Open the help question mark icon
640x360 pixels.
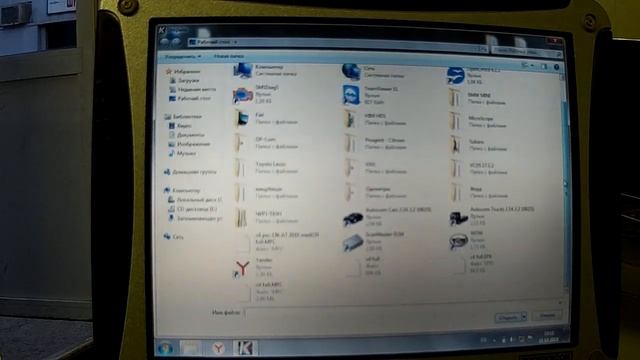pos(556,67)
